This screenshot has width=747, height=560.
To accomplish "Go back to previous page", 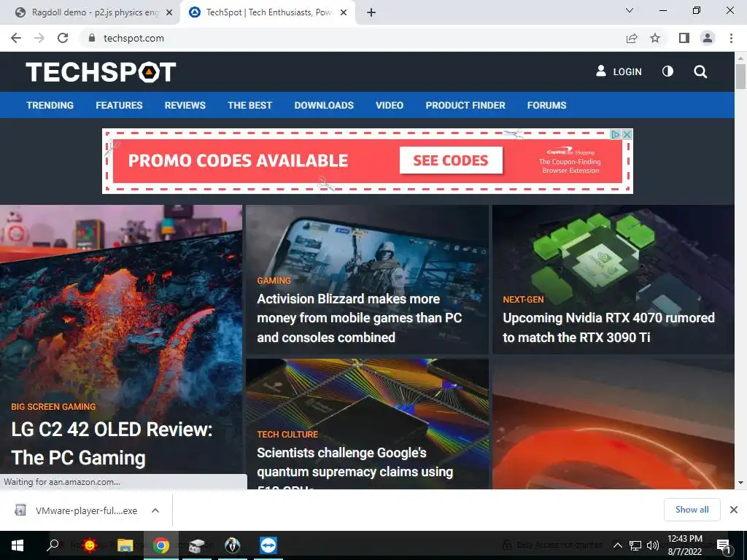I will (16, 38).
